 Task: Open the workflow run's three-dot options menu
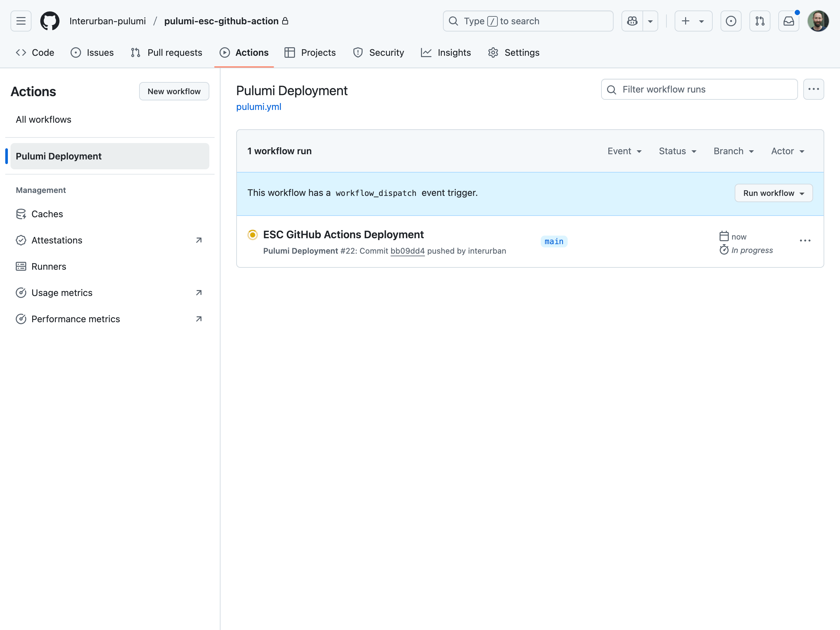click(805, 241)
